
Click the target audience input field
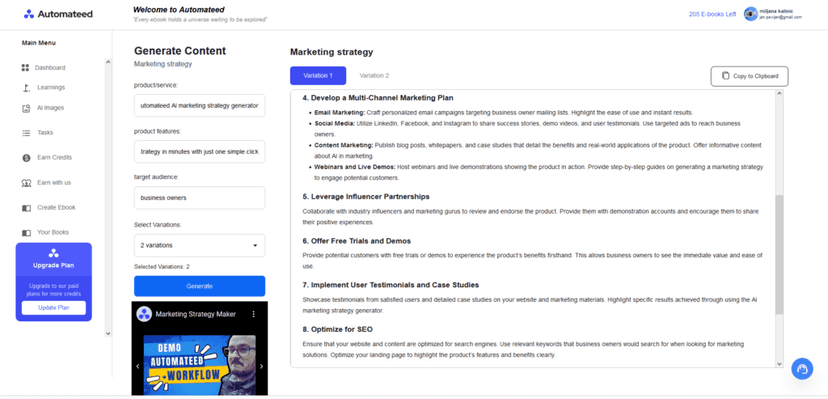[x=200, y=198]
